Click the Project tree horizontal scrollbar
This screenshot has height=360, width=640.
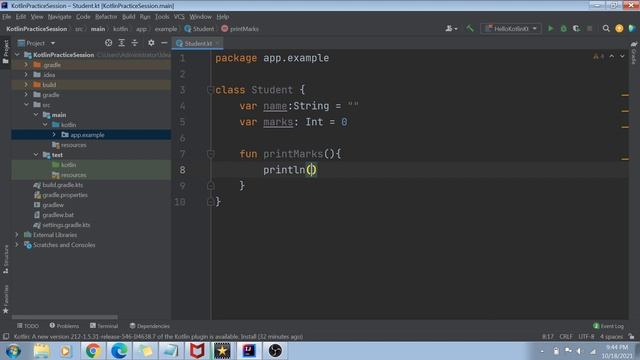[x=65, y=317]
